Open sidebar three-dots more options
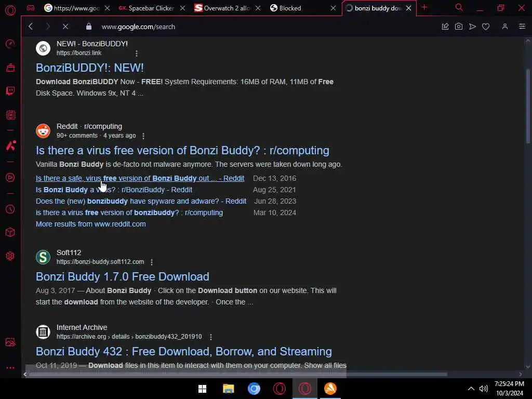This screenshot has height=399, width=532. tap(10, 367)
